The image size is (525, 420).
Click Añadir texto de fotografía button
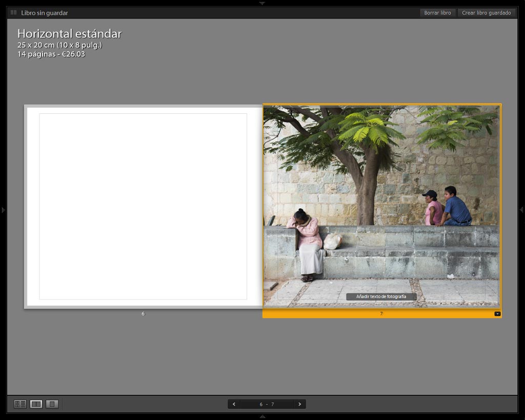pyautogui.click(x=381, y=296)
